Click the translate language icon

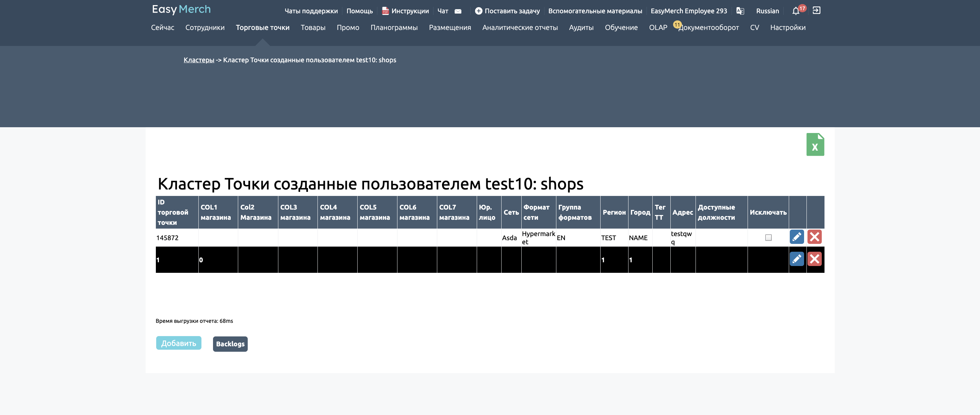740,11
